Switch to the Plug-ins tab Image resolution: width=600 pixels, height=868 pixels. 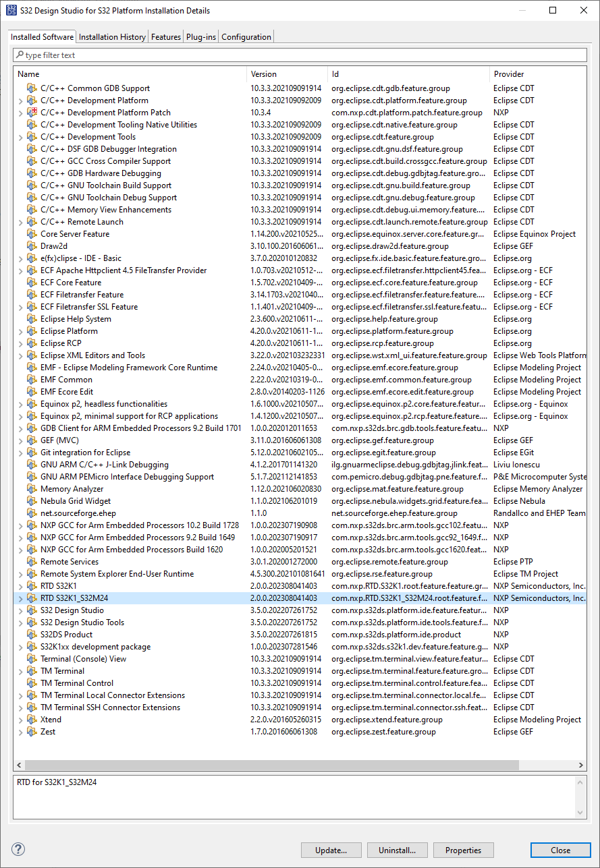tap(200, 37)
